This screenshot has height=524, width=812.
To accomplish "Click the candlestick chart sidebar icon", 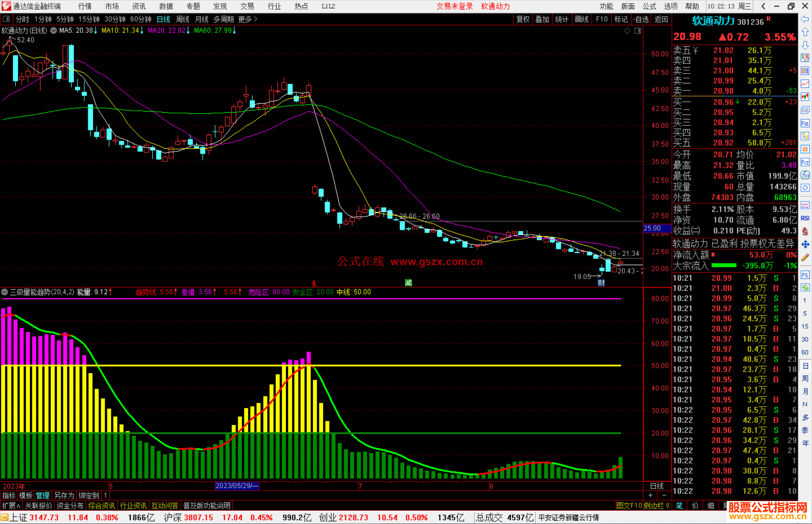I will [x=805, y=97].
